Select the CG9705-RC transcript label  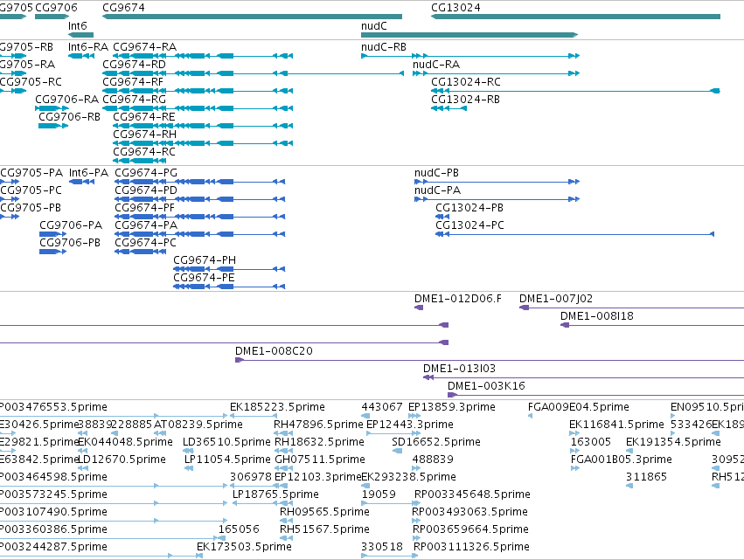(x=31, y=82)
